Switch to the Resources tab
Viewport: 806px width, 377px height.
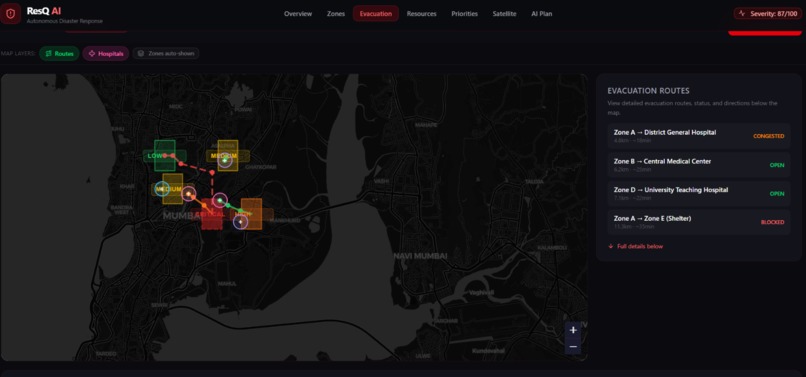point(422,14)
